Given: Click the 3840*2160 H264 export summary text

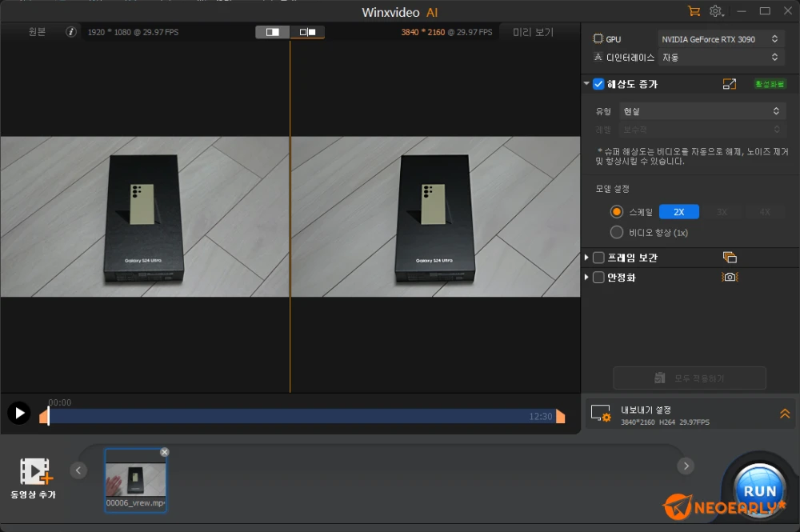Looking at the screenshot, I should 665,422.
